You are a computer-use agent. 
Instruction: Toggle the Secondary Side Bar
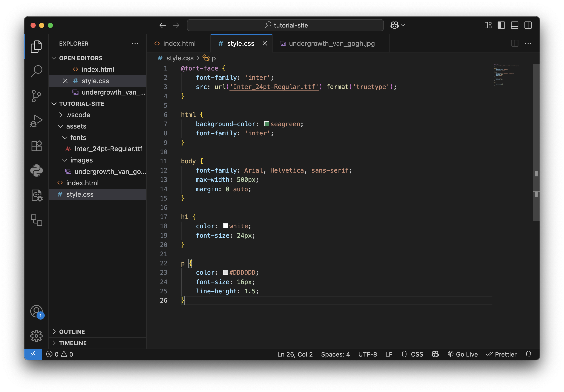[528, 25]
